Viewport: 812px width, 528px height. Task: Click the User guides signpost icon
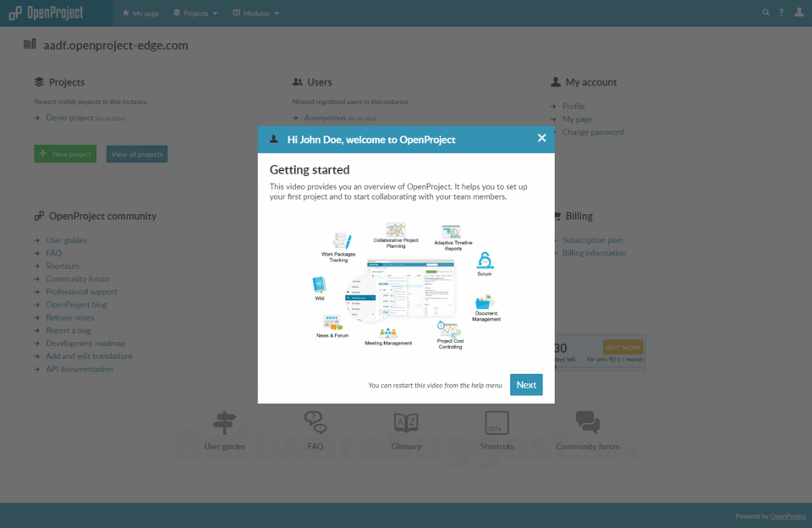click(x=223, y=421)
